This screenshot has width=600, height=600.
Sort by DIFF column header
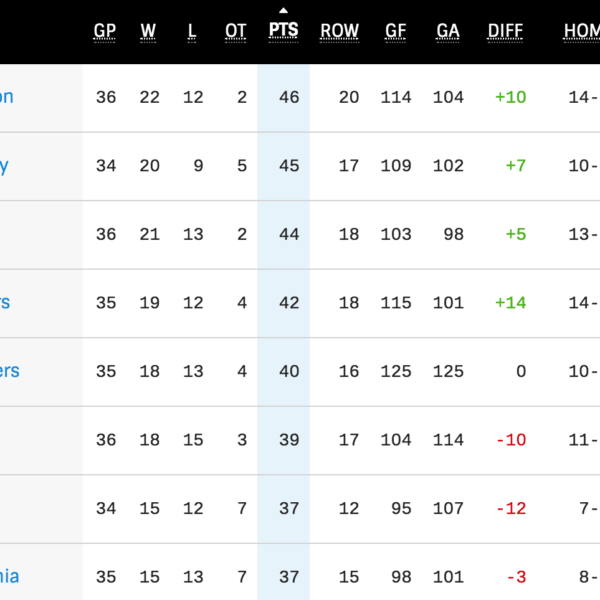click(x=505, y=31)
